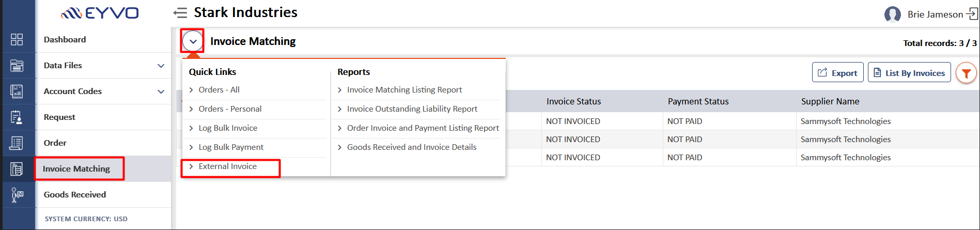Click the Brie Jameson username
The image size is (980, 230).
click(x=936, y=14)
